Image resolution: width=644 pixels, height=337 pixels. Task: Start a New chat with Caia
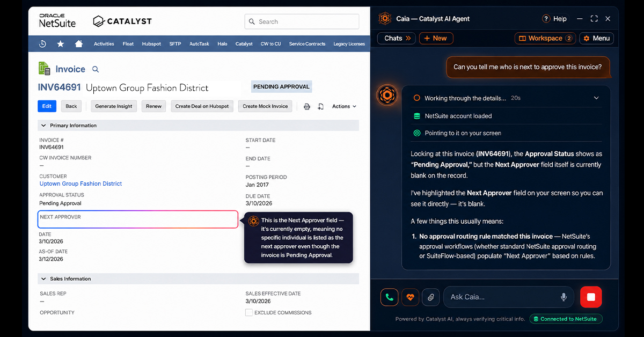pos(436,38)
